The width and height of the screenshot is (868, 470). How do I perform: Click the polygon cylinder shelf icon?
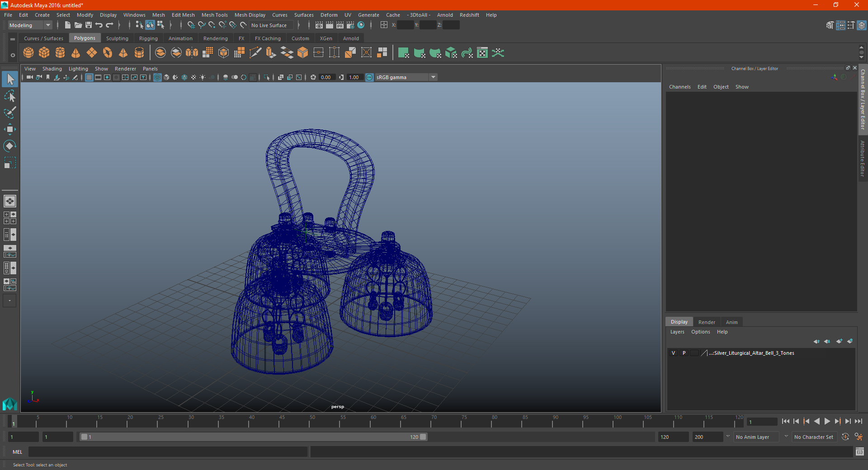point(60,53)
